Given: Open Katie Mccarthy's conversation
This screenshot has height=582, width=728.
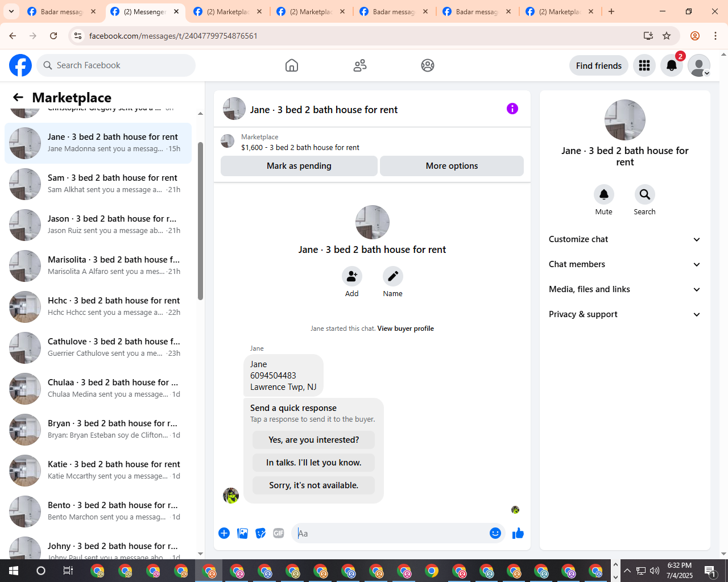Looking at the screenshot, I should point(98,471).
